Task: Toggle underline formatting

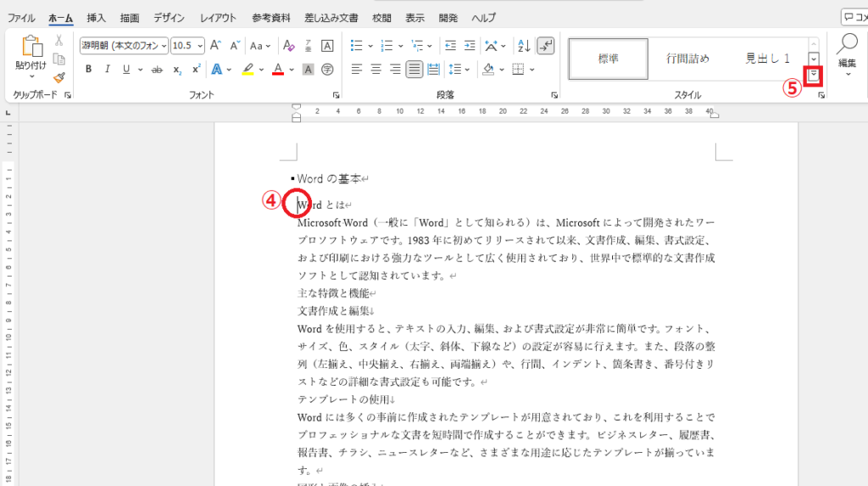Action: coord(126,70)
